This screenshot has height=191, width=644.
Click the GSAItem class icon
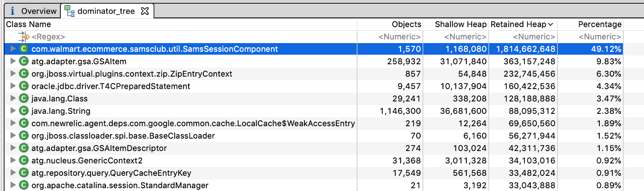24,61
